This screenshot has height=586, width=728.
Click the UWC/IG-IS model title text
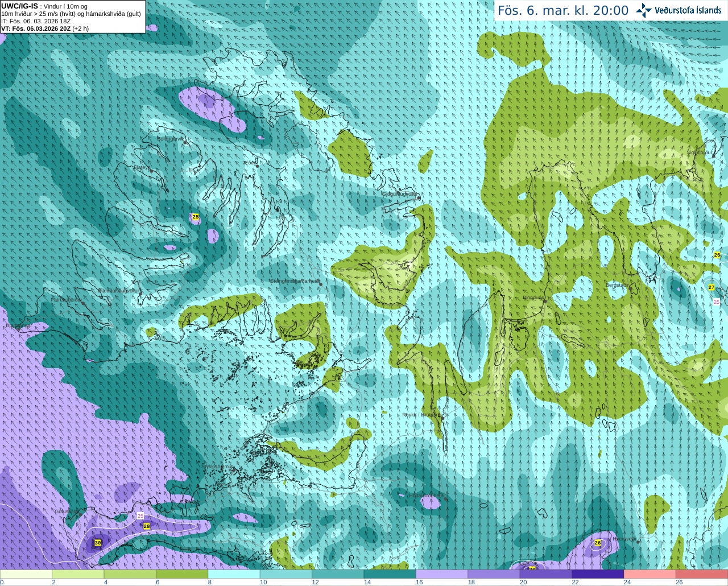pyautogui.click(x=19, y=6)
